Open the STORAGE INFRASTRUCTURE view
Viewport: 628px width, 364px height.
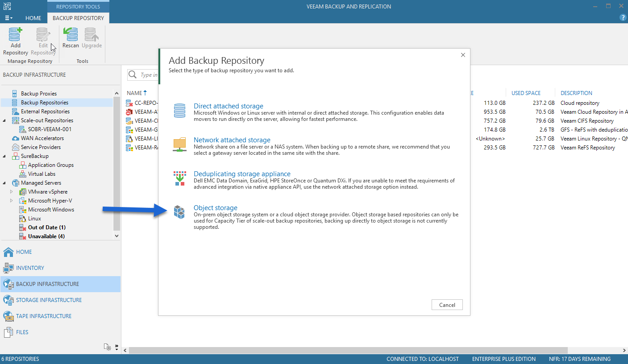pos(49,300)
